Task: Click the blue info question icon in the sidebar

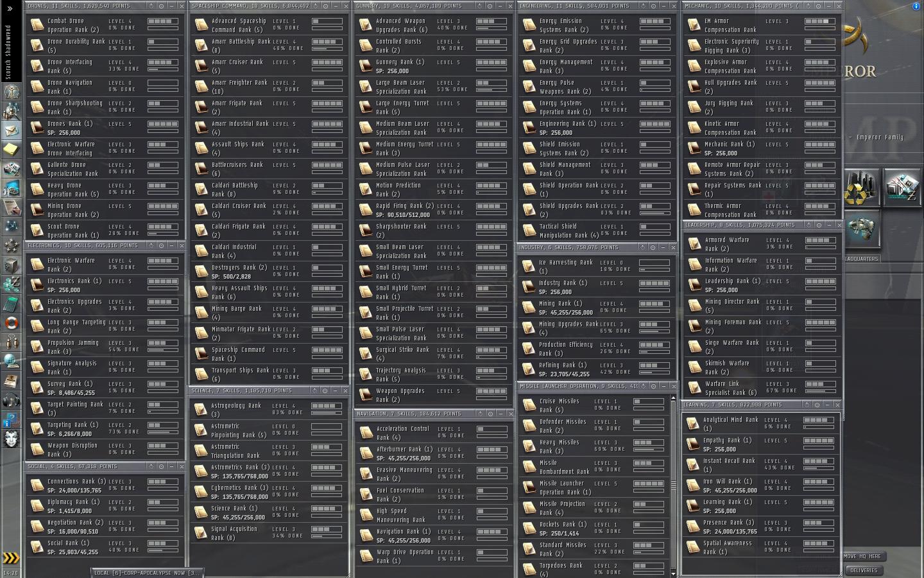Action: pos(11,420)
